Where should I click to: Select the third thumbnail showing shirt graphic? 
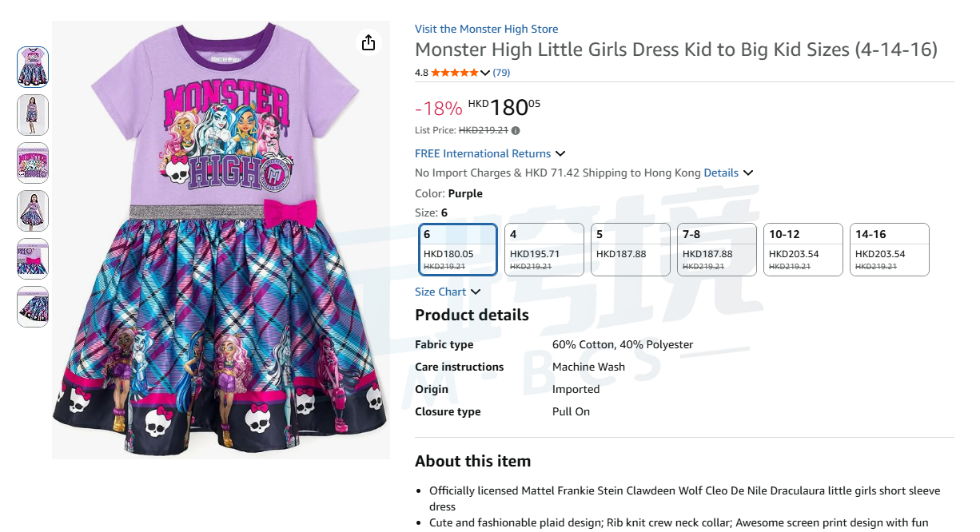click(x=33, y=163)
